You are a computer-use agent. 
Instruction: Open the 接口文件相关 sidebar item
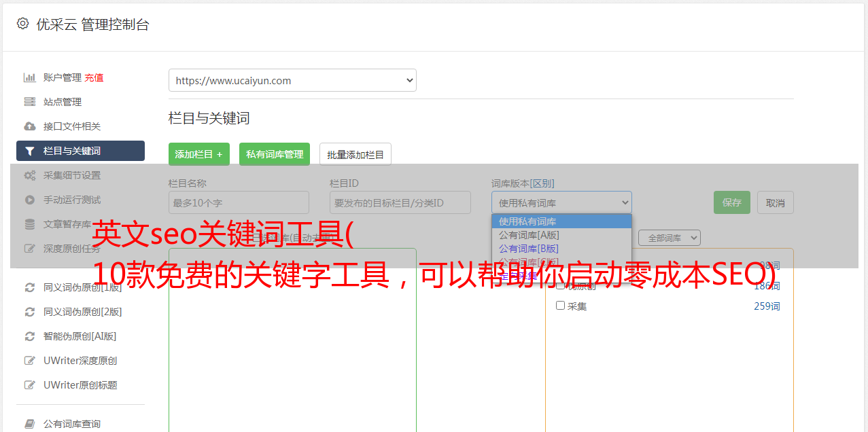pyautogui.click(x=72, y=126)
